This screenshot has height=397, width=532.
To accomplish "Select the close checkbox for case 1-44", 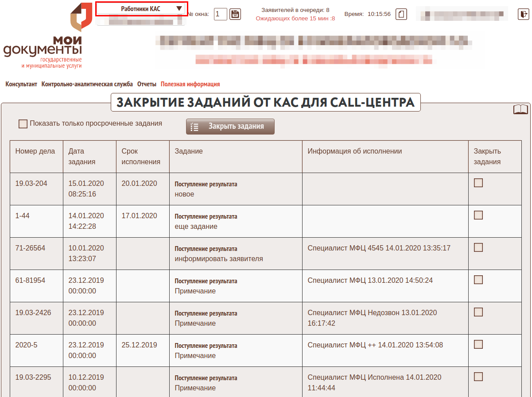I will (x=478, y=215).
